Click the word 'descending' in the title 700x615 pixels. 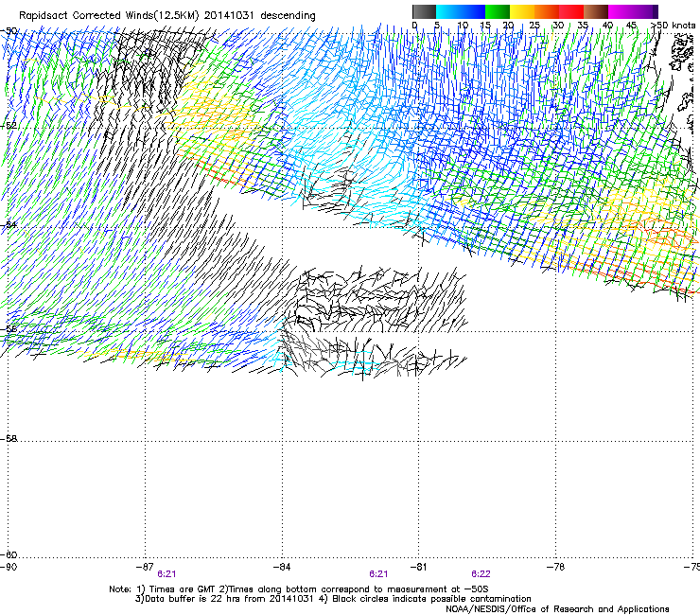[288, 16]
